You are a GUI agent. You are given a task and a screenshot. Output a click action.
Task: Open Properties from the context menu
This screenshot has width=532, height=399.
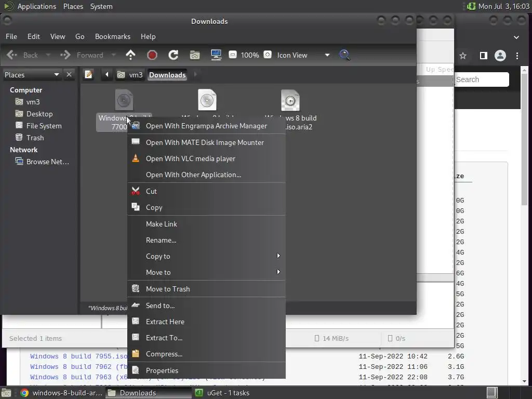[x=206, y=370]
